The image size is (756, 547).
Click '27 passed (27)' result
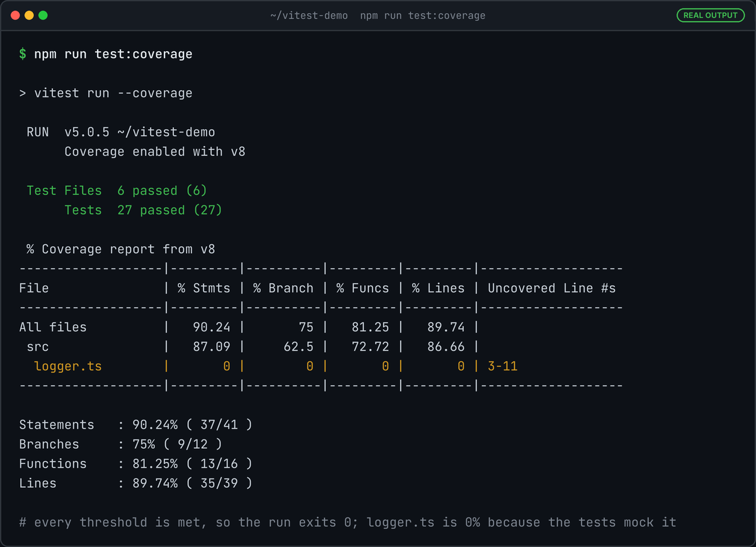click(169, 210)
